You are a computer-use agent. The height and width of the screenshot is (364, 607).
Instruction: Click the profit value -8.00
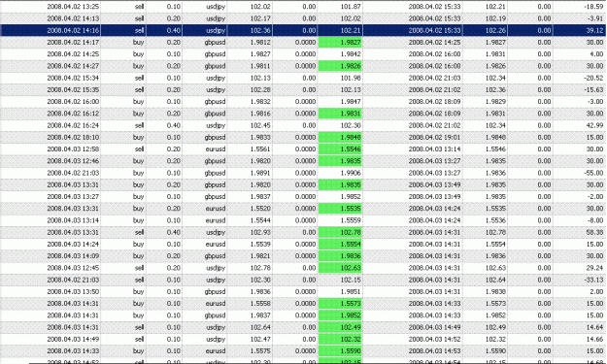coord(595,220)
